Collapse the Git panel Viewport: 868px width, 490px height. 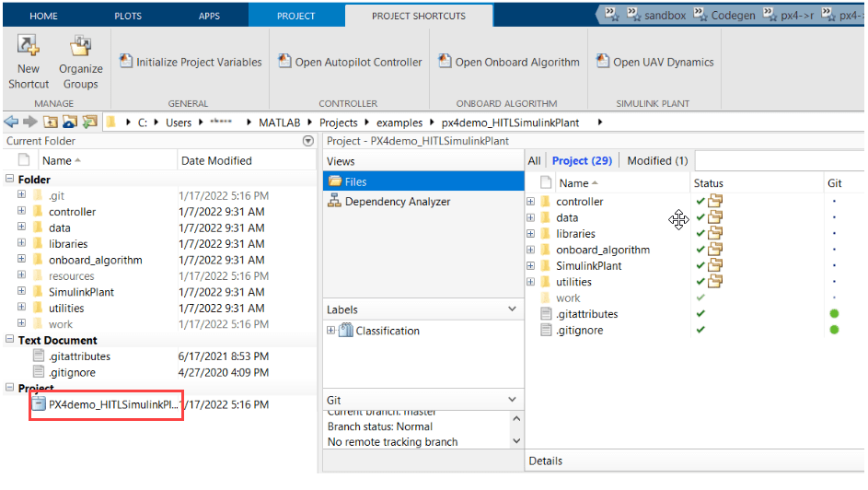[x=512, y=399]
